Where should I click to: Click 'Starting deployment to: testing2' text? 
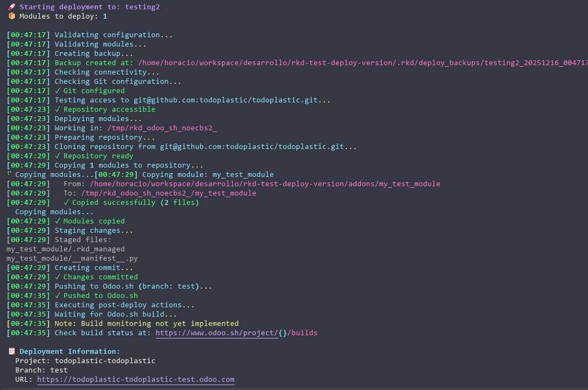[90, 7]
